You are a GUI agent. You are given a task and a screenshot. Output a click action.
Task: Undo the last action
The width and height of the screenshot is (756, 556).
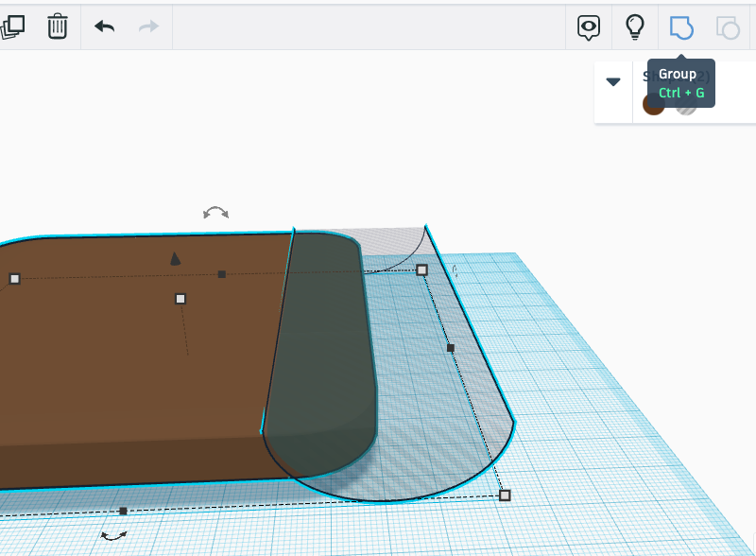(104, 26)
